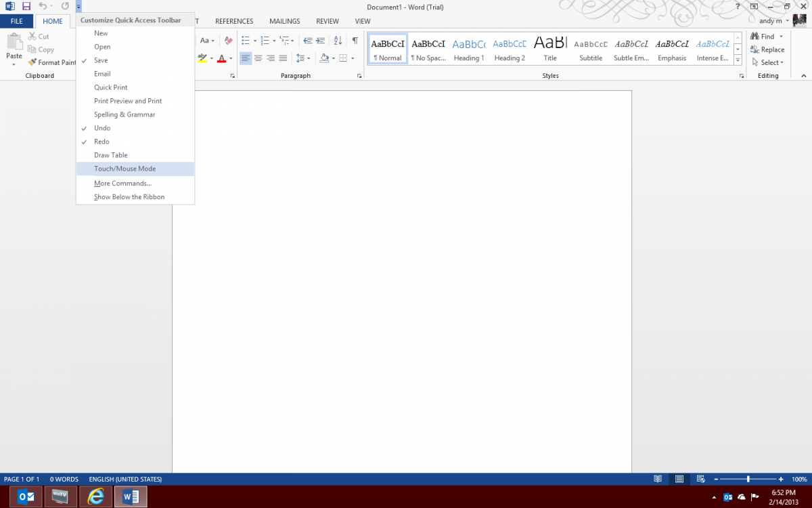The image size is (812, 508).
Task: Switch to Read Mode view
Action: (658, 479)
